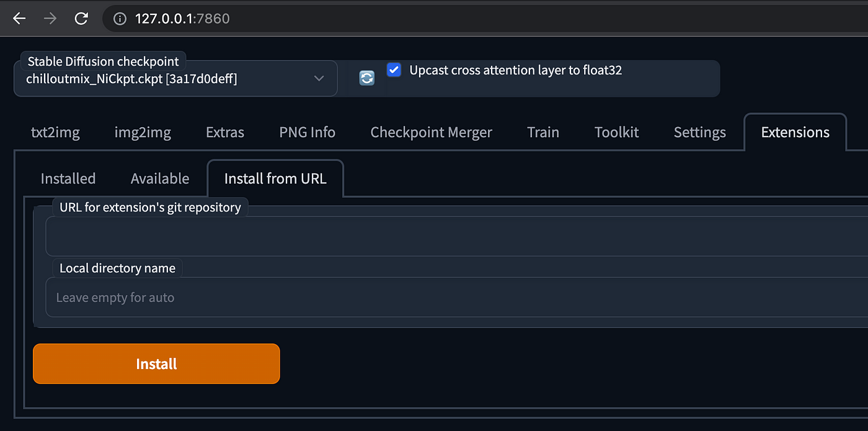Focus the extension git repository URL field
868x431 pixels.
[x=457, y=236]
